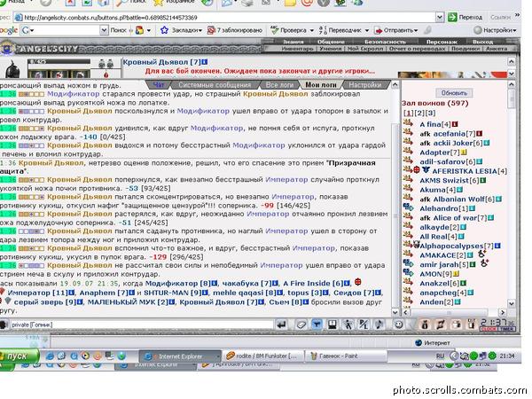
Task: Click chat log scroll down arrow
Action: [x=395, y=312]
